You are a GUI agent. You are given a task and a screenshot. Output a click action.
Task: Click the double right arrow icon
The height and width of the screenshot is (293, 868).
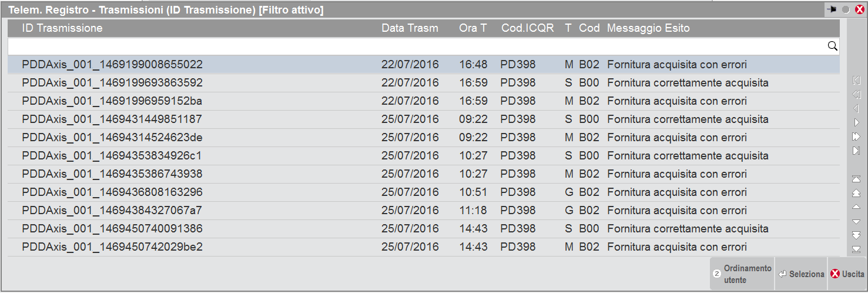click(x=856, y=136)
